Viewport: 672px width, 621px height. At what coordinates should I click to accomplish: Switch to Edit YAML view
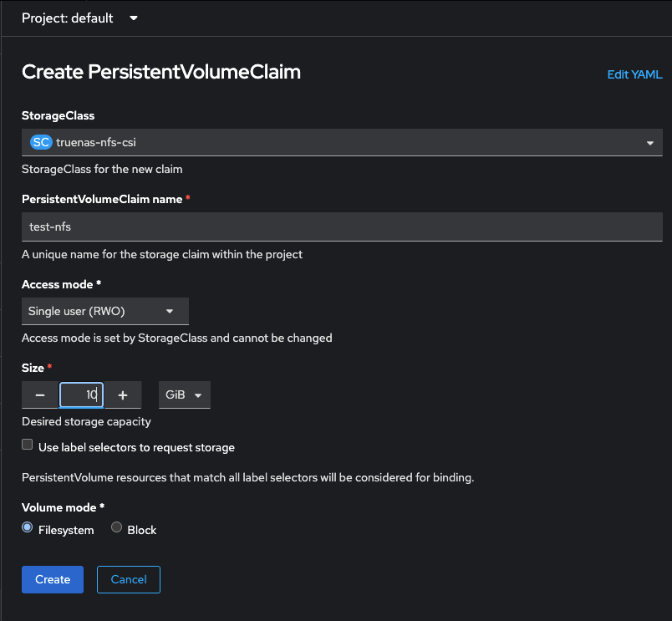point(634,74)
